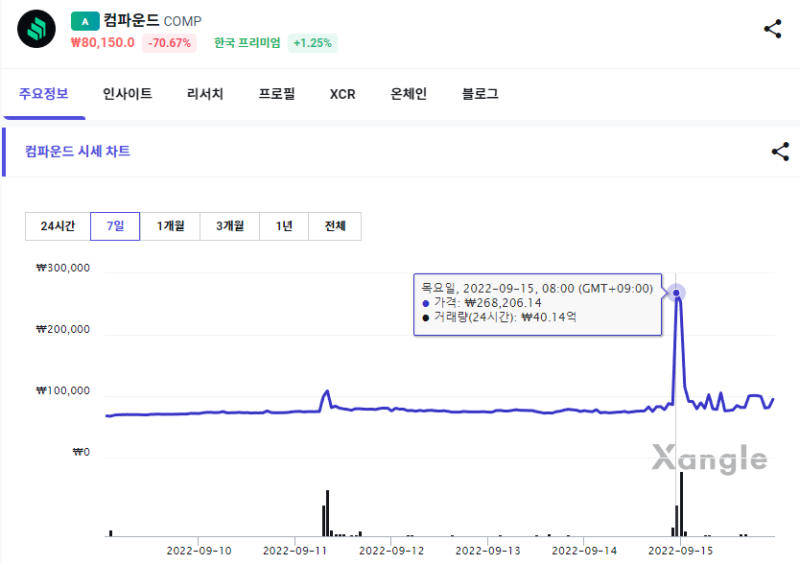
Task: Click the 컴파운드 시세 차트 heading
Action: click(x=78, y=152)
